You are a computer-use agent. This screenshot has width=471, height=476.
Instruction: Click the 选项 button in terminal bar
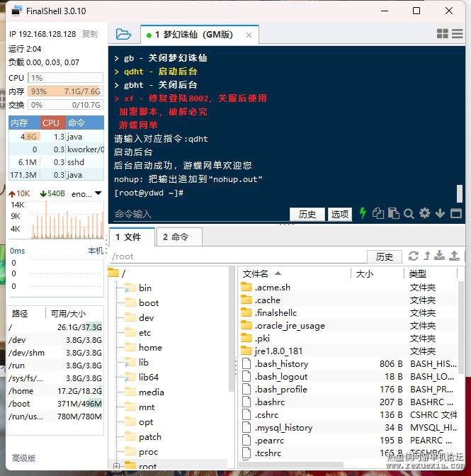point(340,215)
